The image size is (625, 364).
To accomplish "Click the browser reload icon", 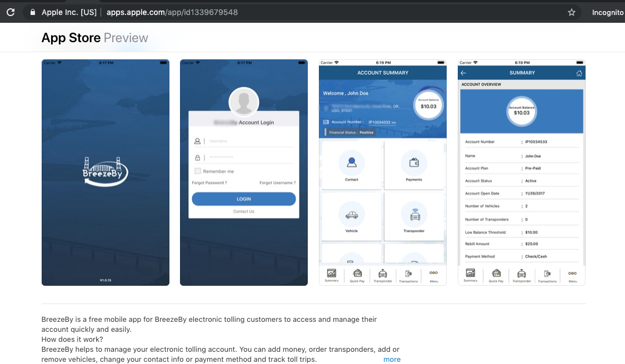I will click(x=11, y=12).
